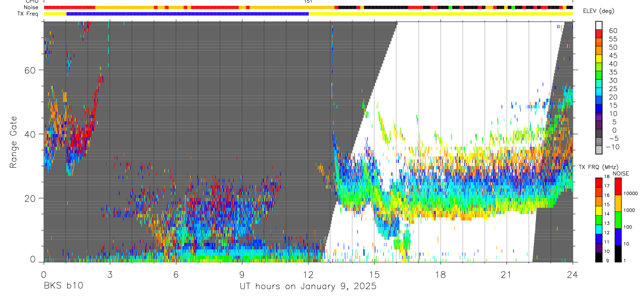Click the "10000" tick on the NOISE legend
Image resolution: width=644 pixels, height=297 pixels.
tap(632, 194)
